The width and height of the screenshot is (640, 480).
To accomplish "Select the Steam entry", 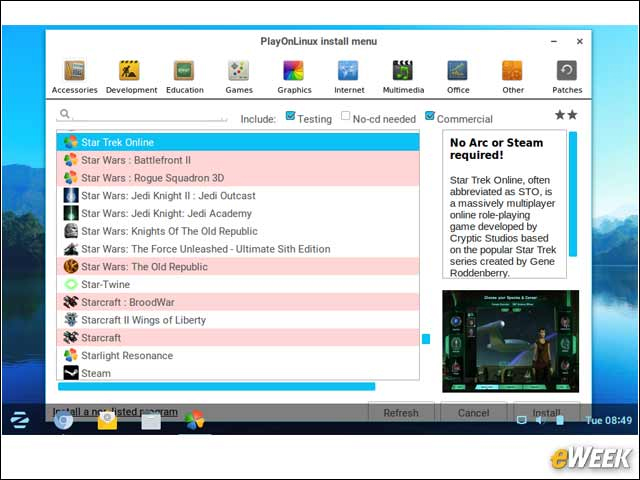I will coord(238,373).
